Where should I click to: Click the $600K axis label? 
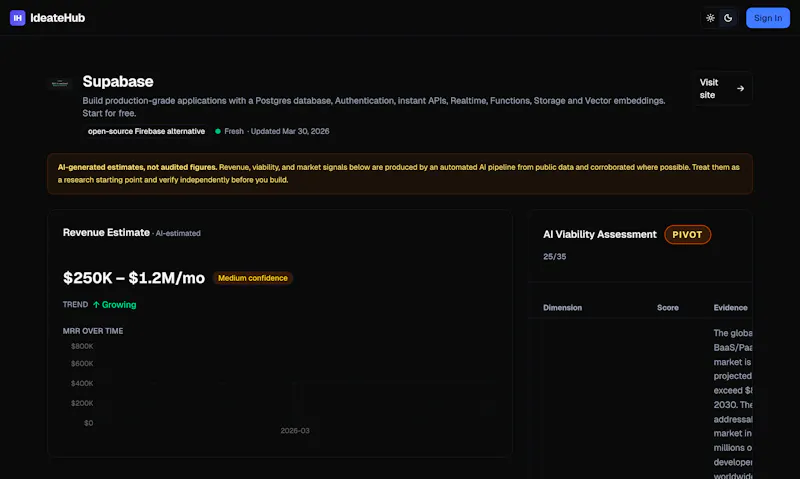tap(82, 364)
